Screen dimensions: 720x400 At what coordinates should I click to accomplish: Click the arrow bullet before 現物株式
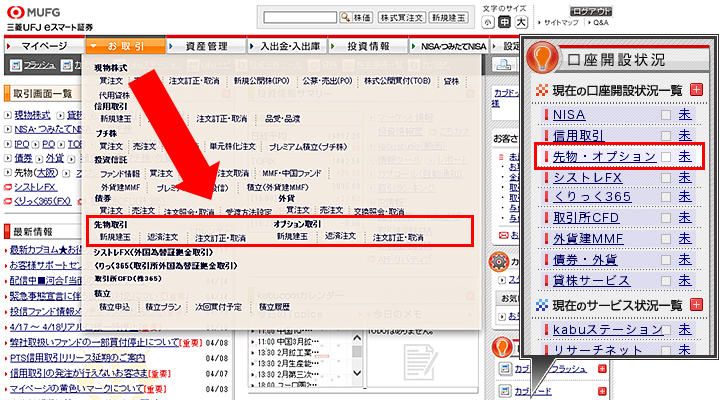coord(8,115)
